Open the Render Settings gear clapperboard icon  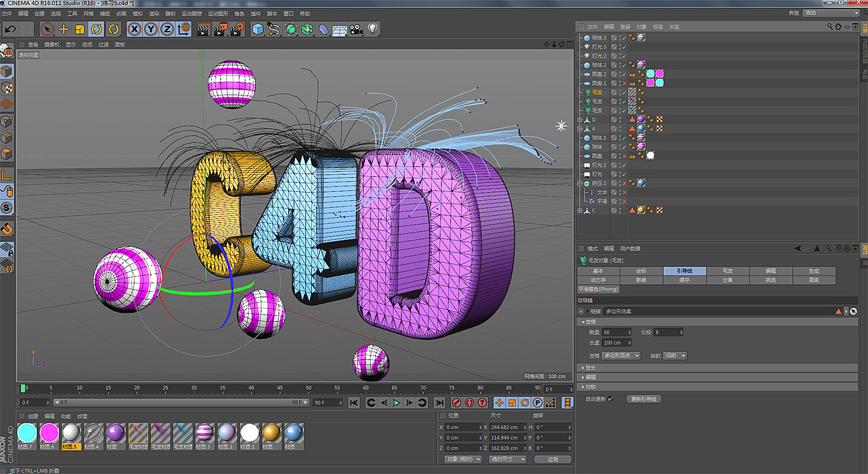pyautogui.click(x=237, y=29)
